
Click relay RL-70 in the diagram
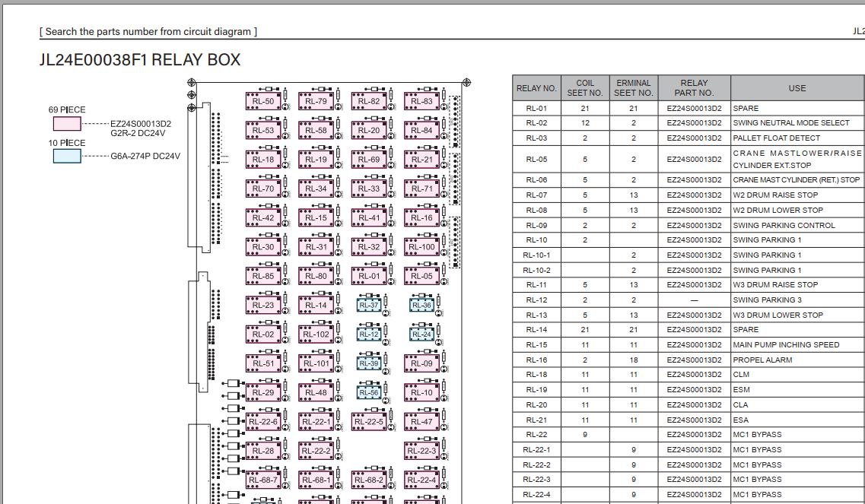tap(263, 188)
